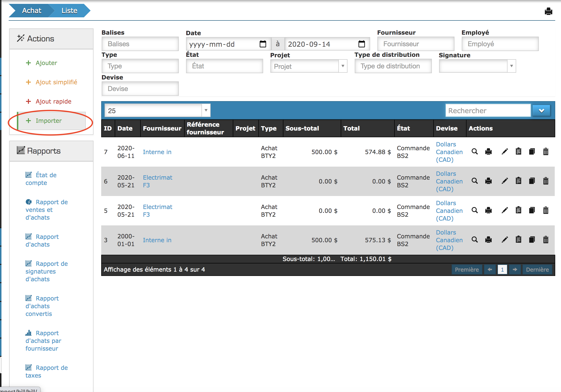
Task: Duplicate purchase ID 7 with copy icon
Action: 532,152
